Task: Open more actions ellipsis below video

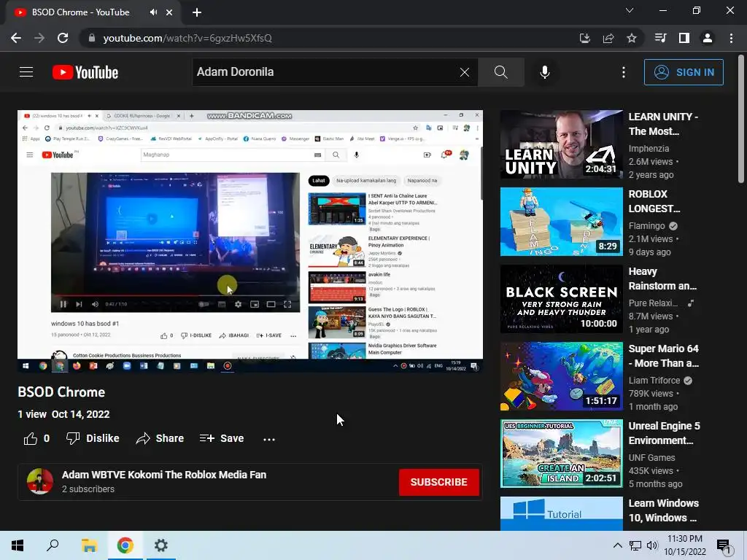Action: click(269, 439)
